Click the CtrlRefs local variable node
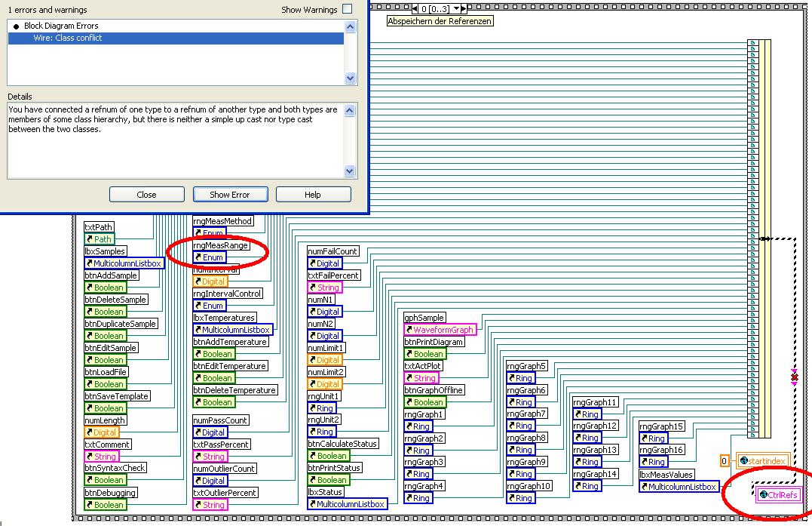Image resolution: width=812 pixels, height=526 pixels. (x=778, y=495)
